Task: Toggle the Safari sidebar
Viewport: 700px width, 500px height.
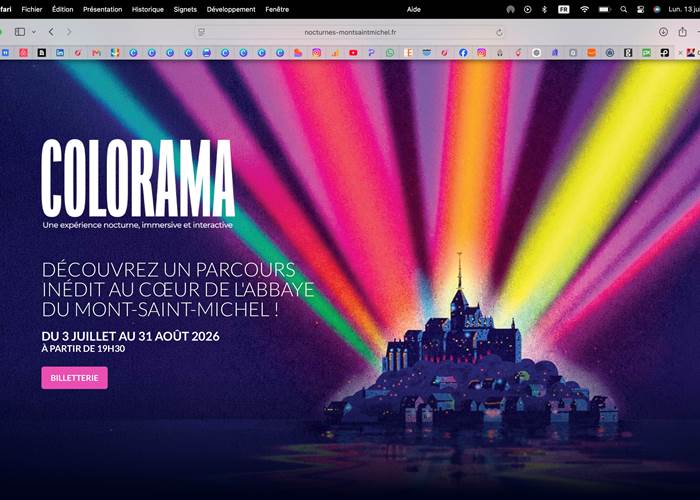Action: (20, 32)
